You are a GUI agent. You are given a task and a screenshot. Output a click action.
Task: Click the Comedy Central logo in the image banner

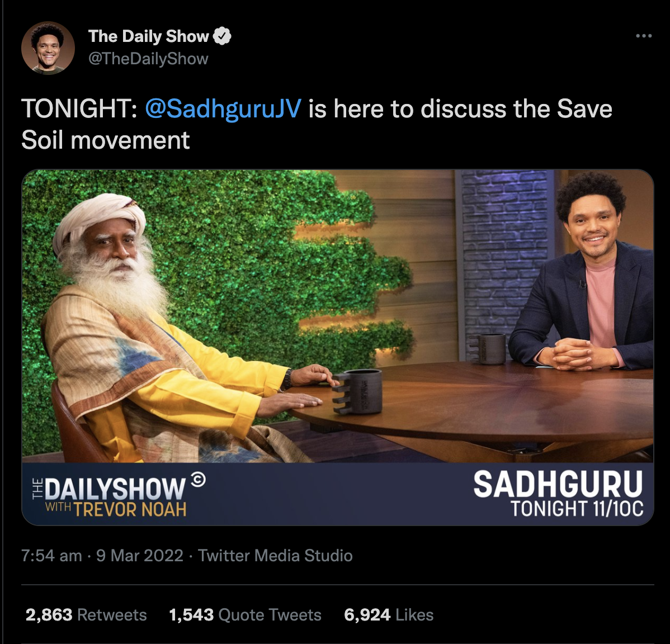198,480
